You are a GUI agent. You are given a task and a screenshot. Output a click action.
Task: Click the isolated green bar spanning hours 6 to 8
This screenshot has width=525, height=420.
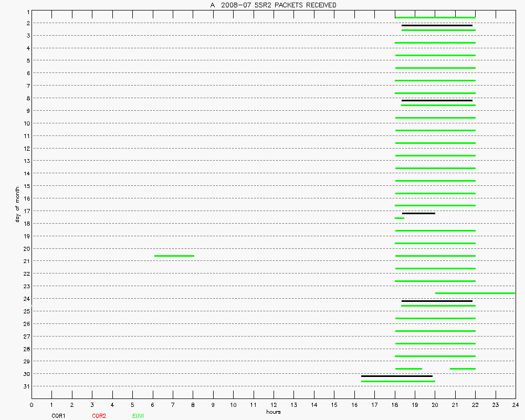(174, 256)
